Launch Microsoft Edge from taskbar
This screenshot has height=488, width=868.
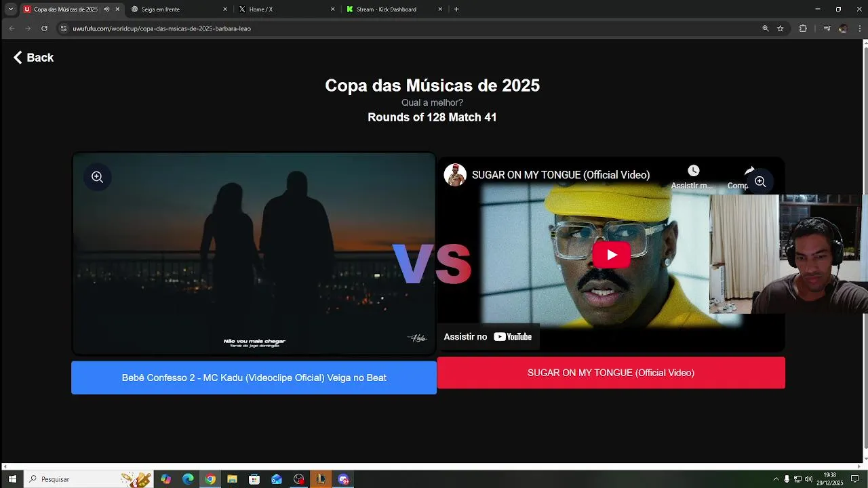click(188, 479)
